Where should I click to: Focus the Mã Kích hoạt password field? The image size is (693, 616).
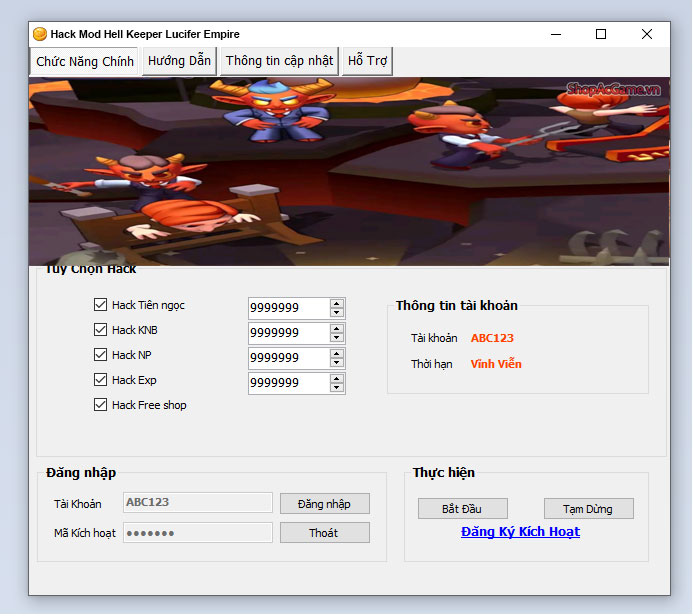(198, 533)
